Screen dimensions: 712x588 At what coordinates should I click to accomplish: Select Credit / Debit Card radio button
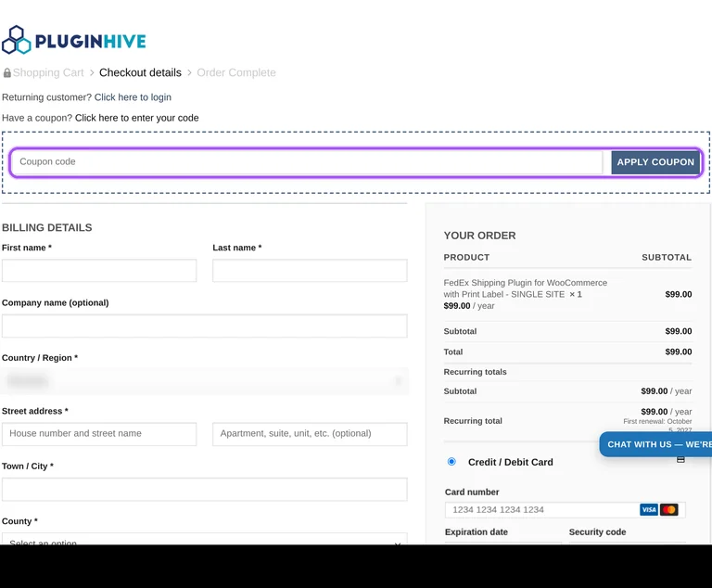pos(451,462)
